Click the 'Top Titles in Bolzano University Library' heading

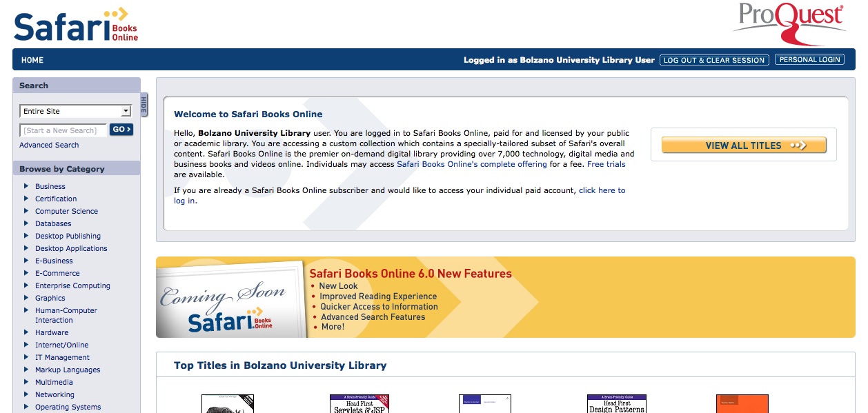coord(280,365)
